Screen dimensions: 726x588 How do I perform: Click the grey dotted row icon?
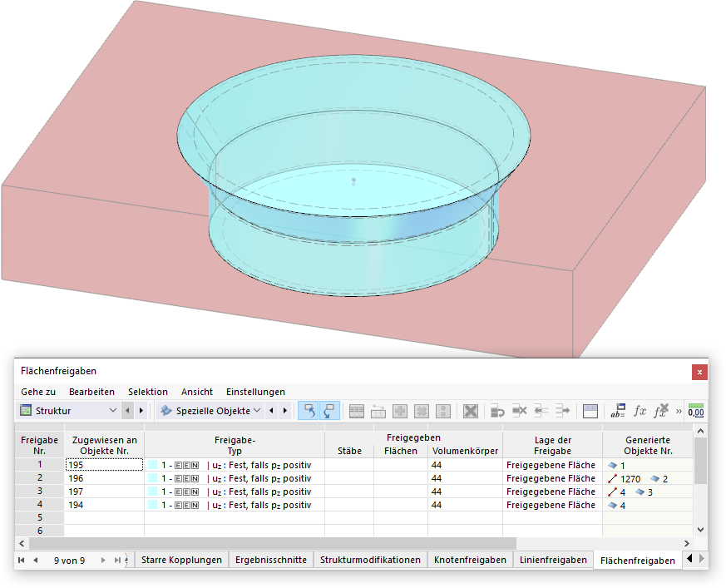point(443,411)
